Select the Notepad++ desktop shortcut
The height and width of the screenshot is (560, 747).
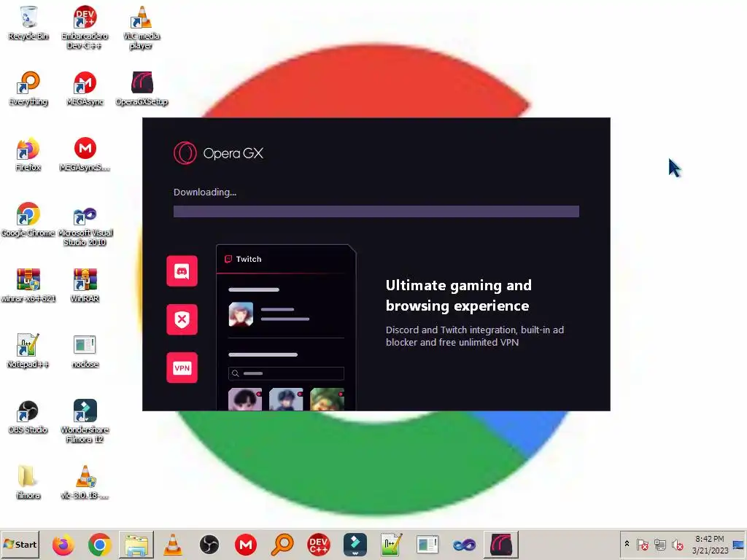coord(28,351)
